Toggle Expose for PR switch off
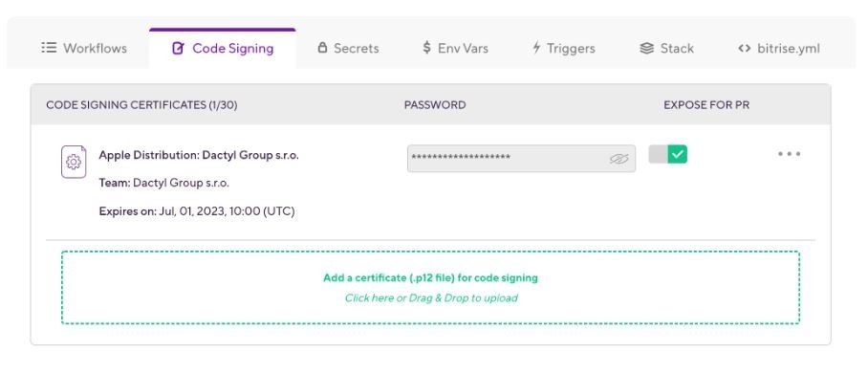 click(x=667, y=154)
